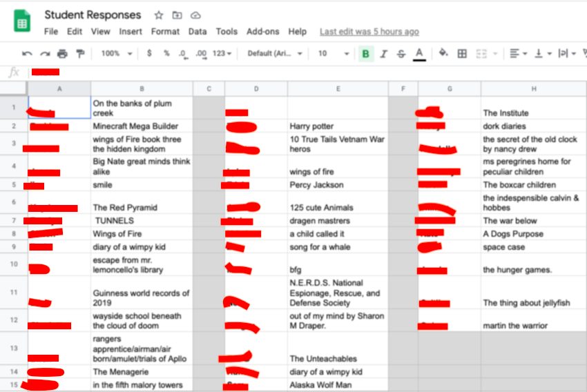Activate the paint format tool
587x392 pixels.
click(x=80, y=54)
